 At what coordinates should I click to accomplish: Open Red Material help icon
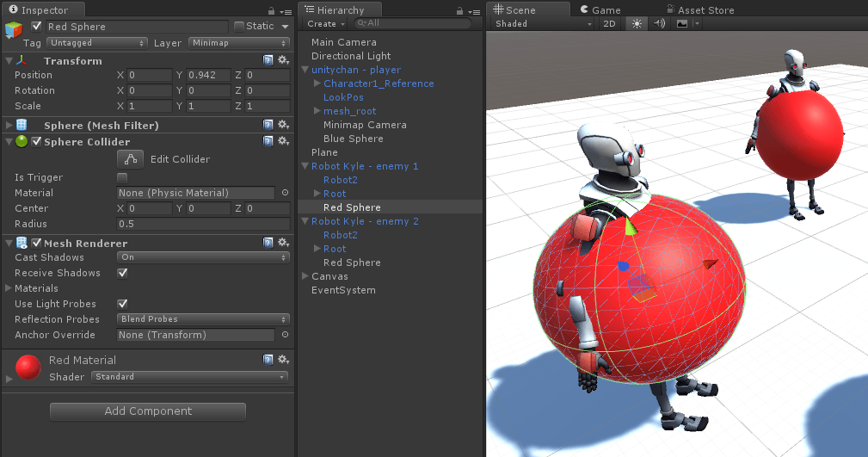click(x=268, y=360)
